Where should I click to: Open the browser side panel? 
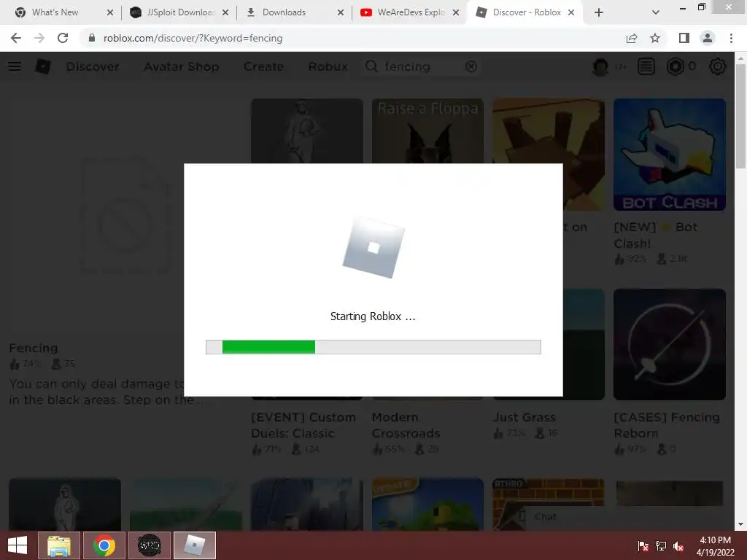click(x=684, y=38)
